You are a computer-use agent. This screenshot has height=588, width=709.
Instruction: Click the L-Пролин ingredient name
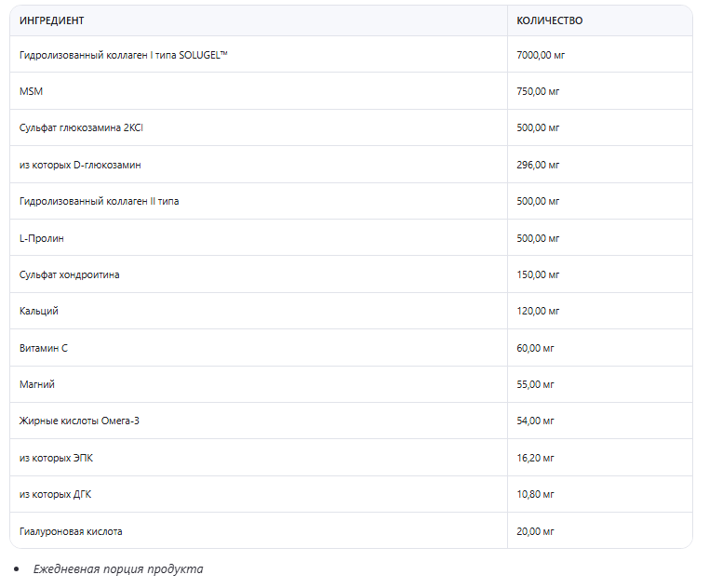click(x=42, y=238)
